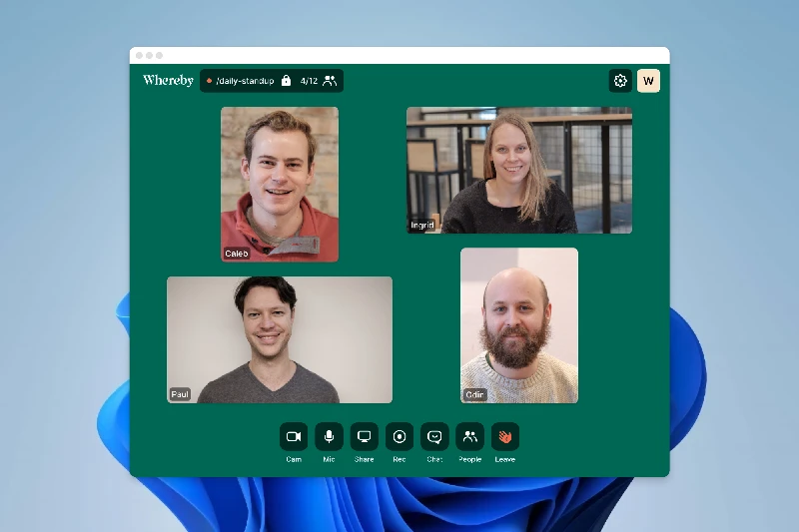The image size is (799, 532).
Task: Open the W profile avatar menu
Action: pos(649,81)
